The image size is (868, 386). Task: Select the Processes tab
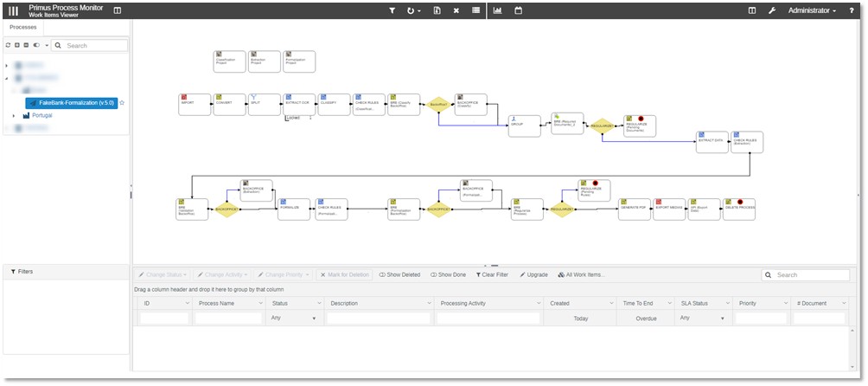tap(23, 27)
